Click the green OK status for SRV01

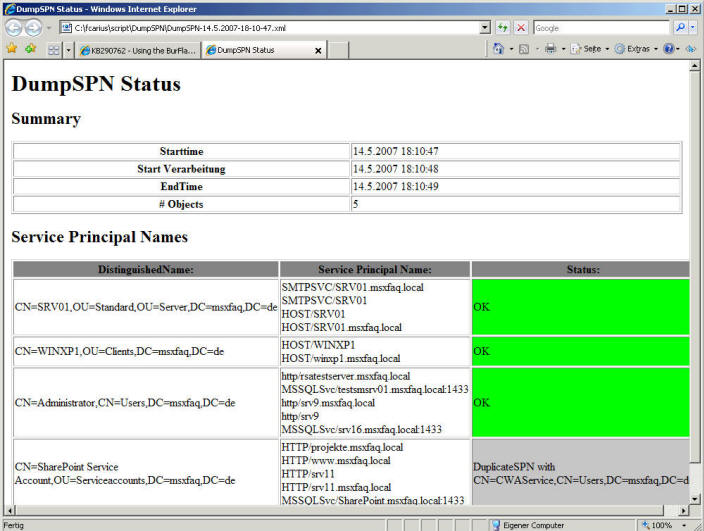point(581,307)
